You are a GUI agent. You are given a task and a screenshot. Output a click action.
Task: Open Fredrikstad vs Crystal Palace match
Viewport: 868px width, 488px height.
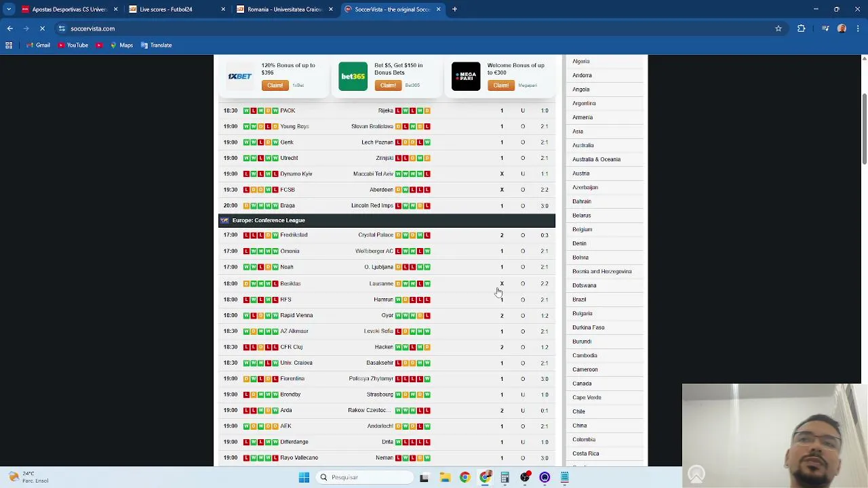[387, 235]
